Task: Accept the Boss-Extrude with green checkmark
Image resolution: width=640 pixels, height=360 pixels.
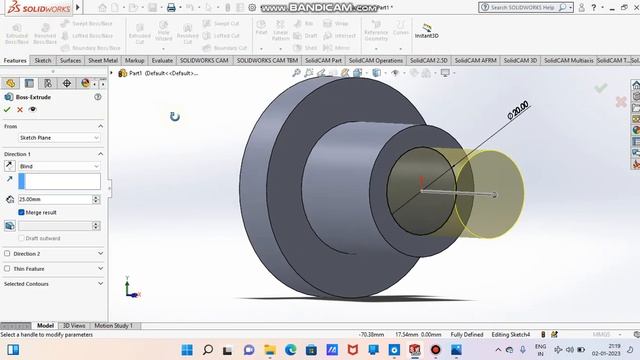Action: click(7, 109)
